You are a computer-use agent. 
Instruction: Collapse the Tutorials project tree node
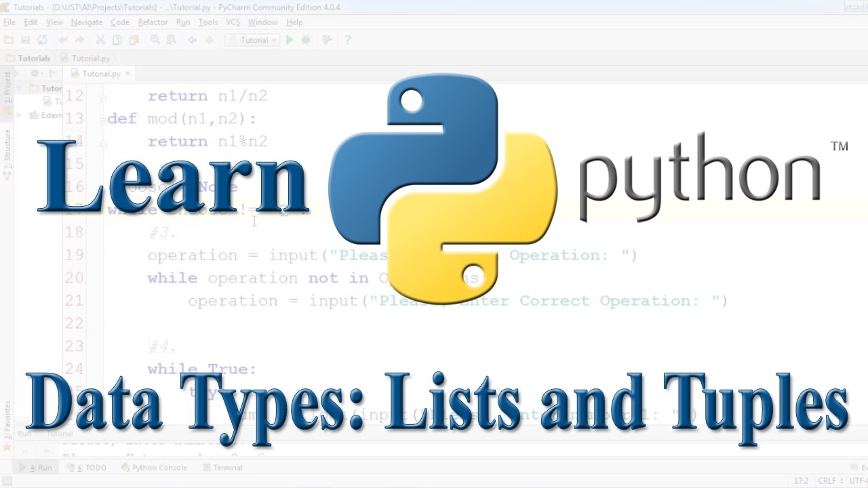[20, 88]
